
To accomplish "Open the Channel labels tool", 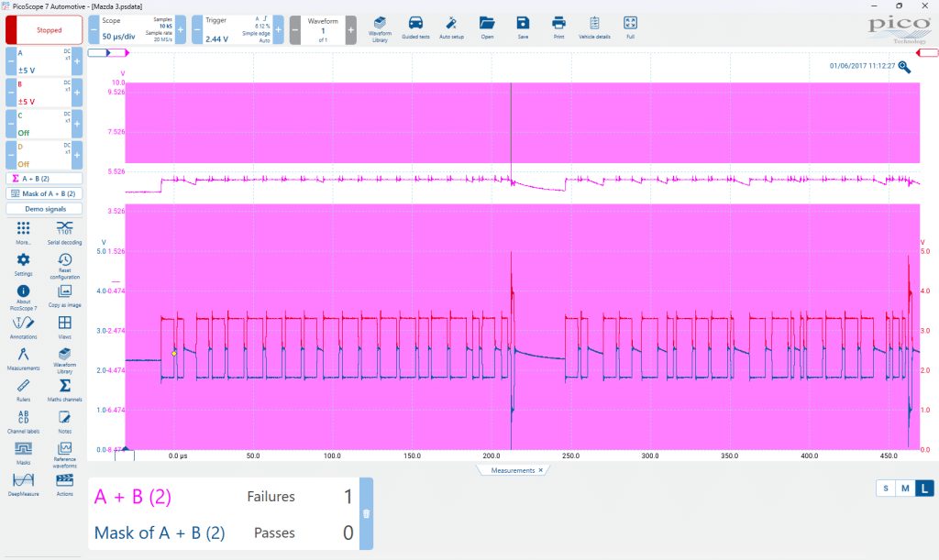I will [x=23, y=422].
